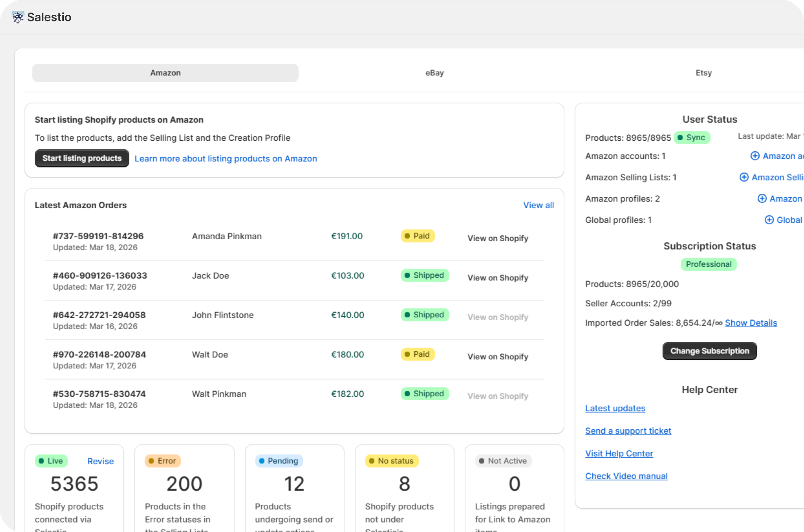804x532 pixels.
Task: Open Send a support ticket link
Action: 628,431
